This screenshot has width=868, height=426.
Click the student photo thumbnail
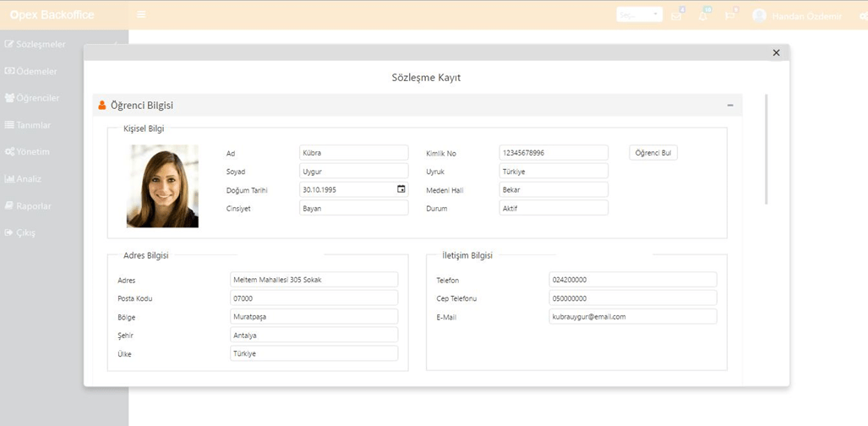pyautogui.click(x=162, y=186)
